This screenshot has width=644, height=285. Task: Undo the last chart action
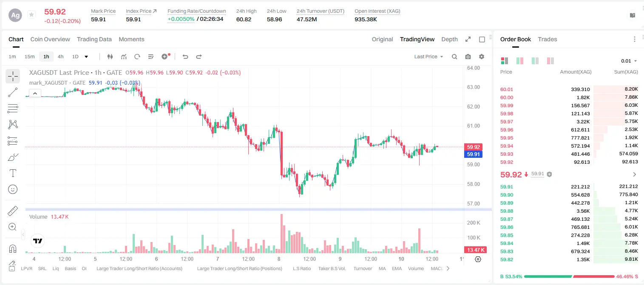pyautogui.click(x=185, y=57)
